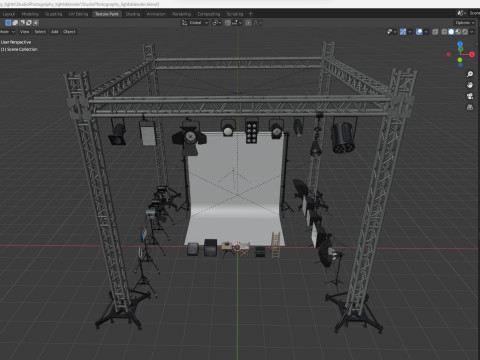Click the 'User Perspective' viewport label
480x360 pixels.
point(16,42)
